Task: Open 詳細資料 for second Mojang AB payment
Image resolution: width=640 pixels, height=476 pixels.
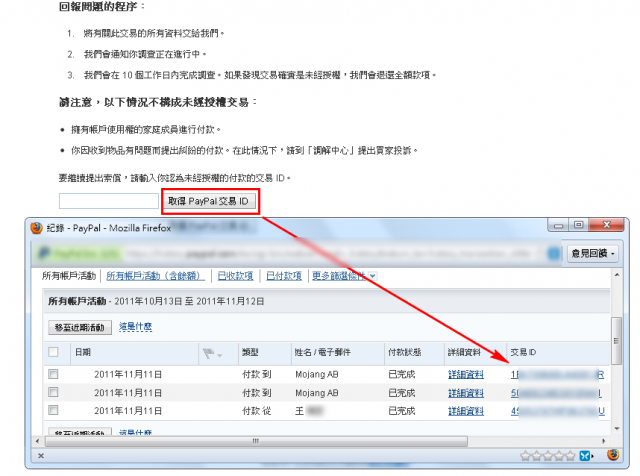Action: (x=466, y=393)
